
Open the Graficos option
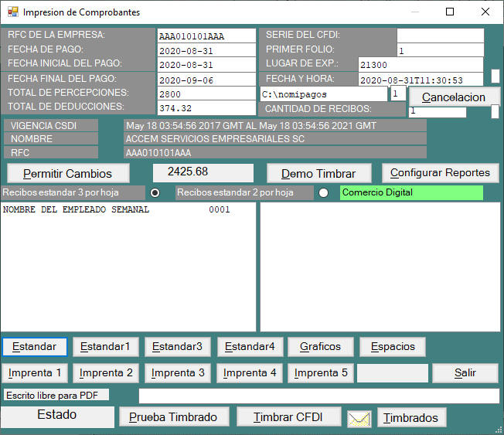[320, 347]
